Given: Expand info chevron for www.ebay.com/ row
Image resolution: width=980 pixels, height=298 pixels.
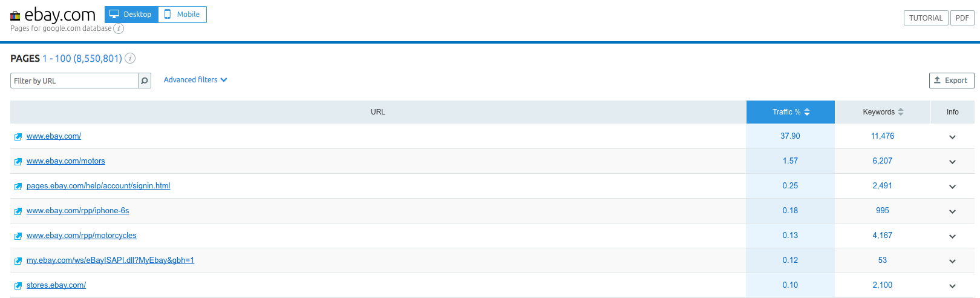Looking at the screenshot, I should point(952,137).
